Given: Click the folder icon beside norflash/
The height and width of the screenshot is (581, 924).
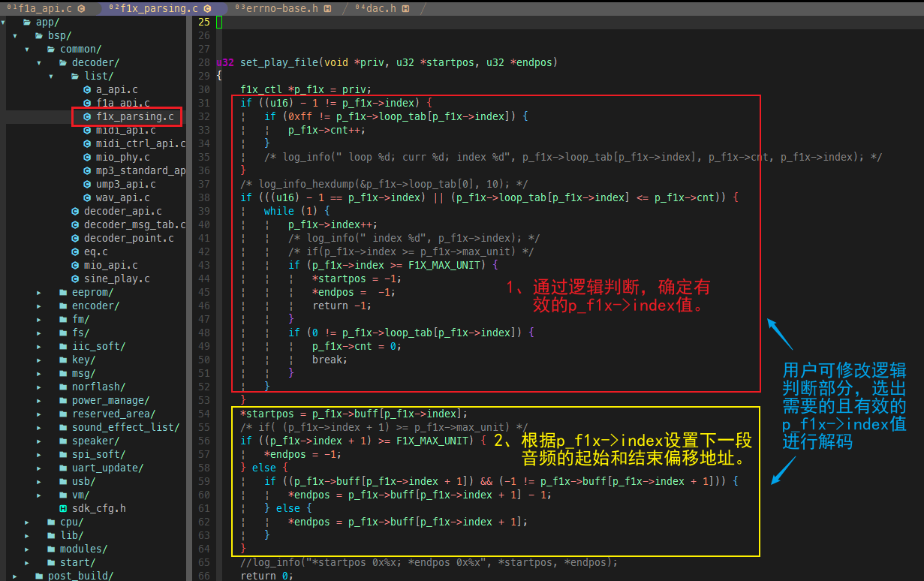Looking at the screenshot, I should click(63, 387).
